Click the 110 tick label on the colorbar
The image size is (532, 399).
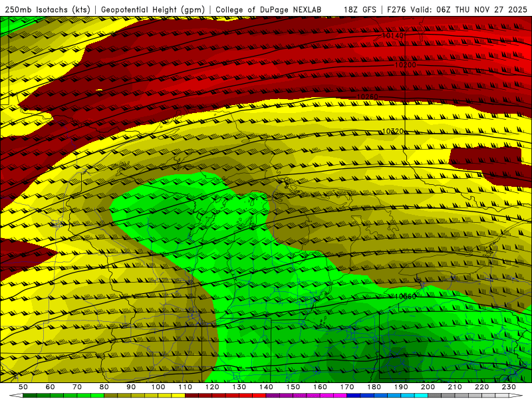click(x=186, y=387)
